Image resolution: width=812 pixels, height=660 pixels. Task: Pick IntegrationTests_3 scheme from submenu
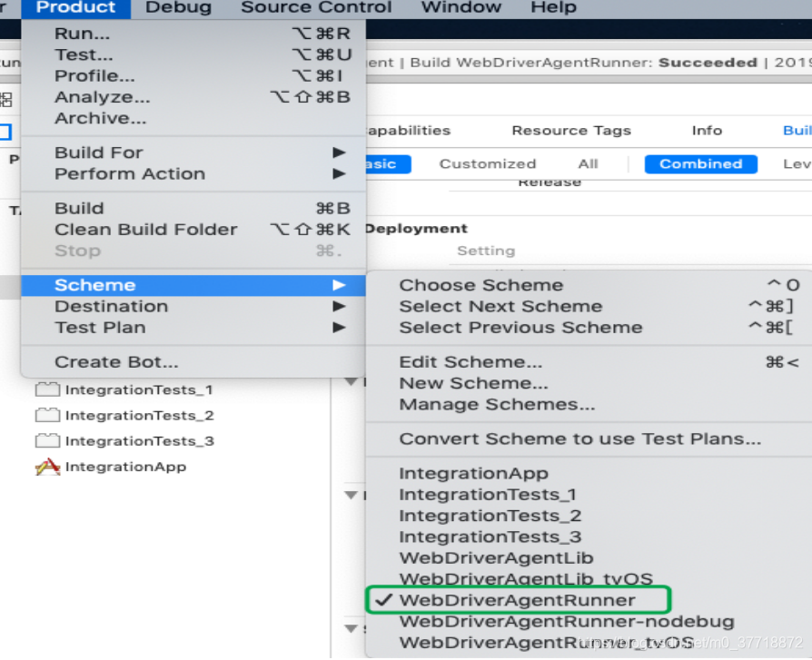589,537
